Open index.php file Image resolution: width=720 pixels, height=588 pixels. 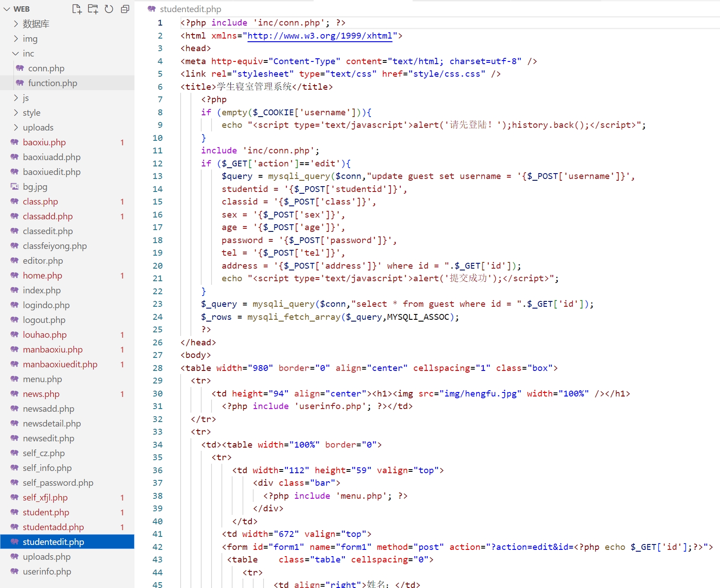point(67,290)
